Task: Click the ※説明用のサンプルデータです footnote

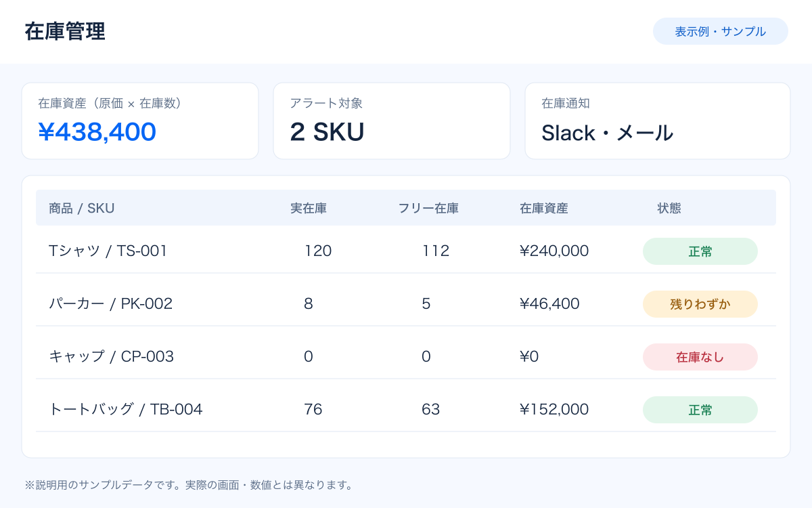Action: (x=189, y=485)
